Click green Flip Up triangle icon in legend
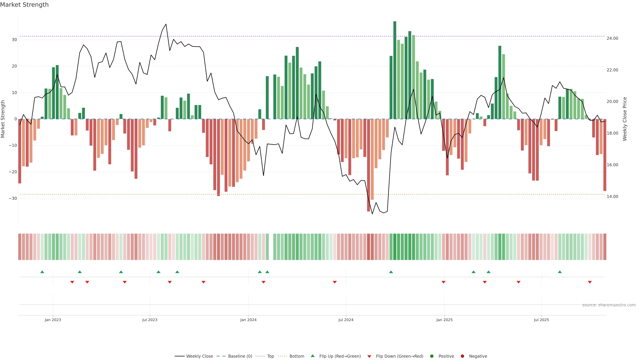Image resolution: width=644 pixels, height=362 pixels. (312, 356)
